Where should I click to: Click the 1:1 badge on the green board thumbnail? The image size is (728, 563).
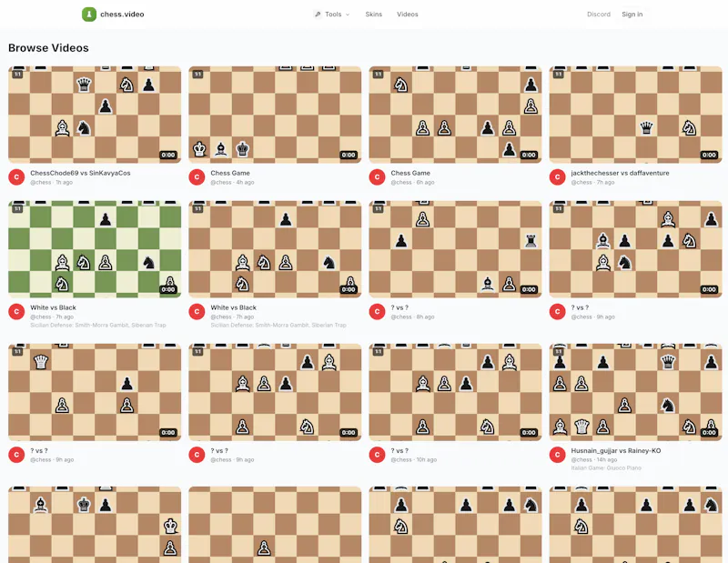[17, 208]
